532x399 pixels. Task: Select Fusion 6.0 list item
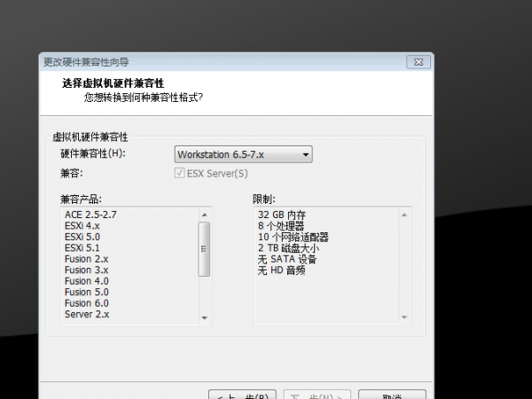click(87, 303)
